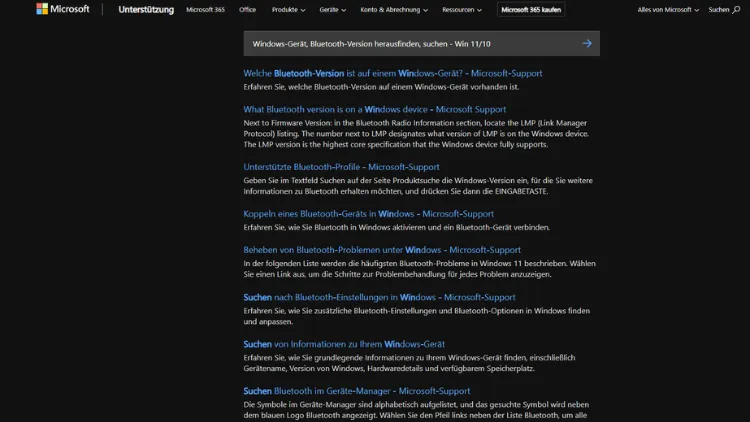Image resolution: width=750 pixels, height=422 pixels.
Task: Open Unterstützte Bluetooth-Profile result
Action: pyautogui.click(x=341, y=167)
